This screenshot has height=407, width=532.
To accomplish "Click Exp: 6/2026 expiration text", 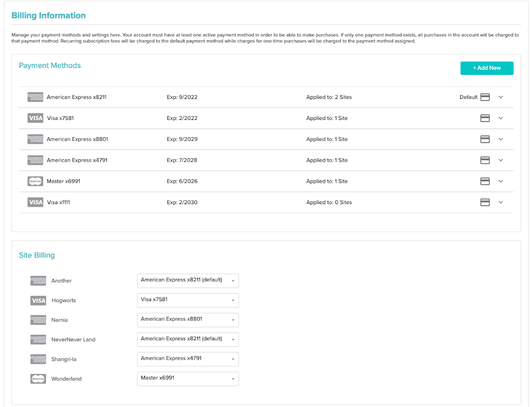I will pos(182,181).
